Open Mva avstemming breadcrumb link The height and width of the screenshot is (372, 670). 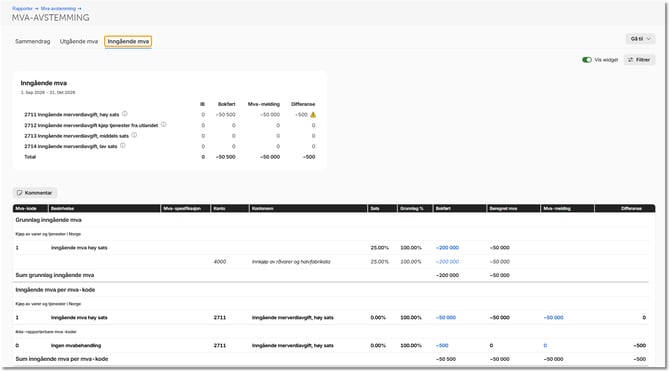tap(58, 9)
